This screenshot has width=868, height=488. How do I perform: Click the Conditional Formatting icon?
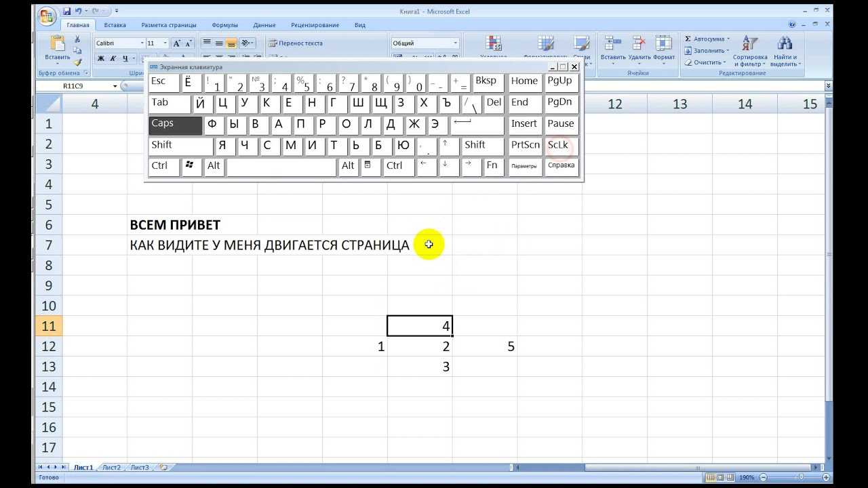click(x=494, y=44)
